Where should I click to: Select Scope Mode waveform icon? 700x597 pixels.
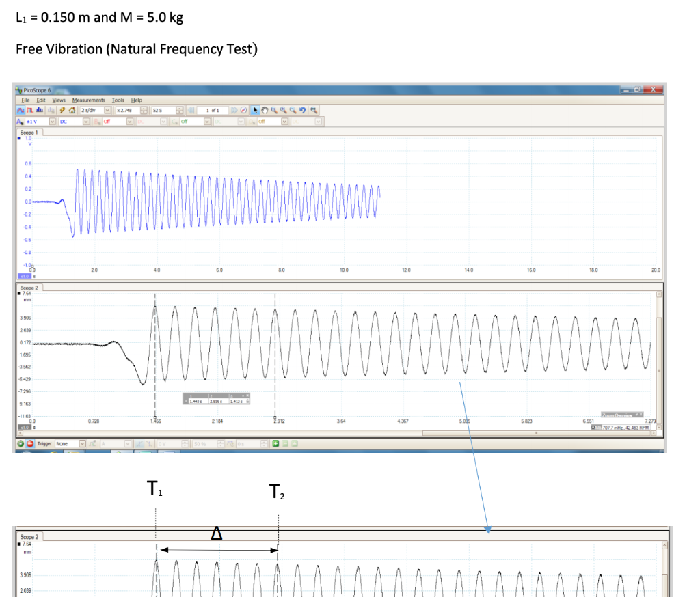pyautogui.click(x=20, y=110)
